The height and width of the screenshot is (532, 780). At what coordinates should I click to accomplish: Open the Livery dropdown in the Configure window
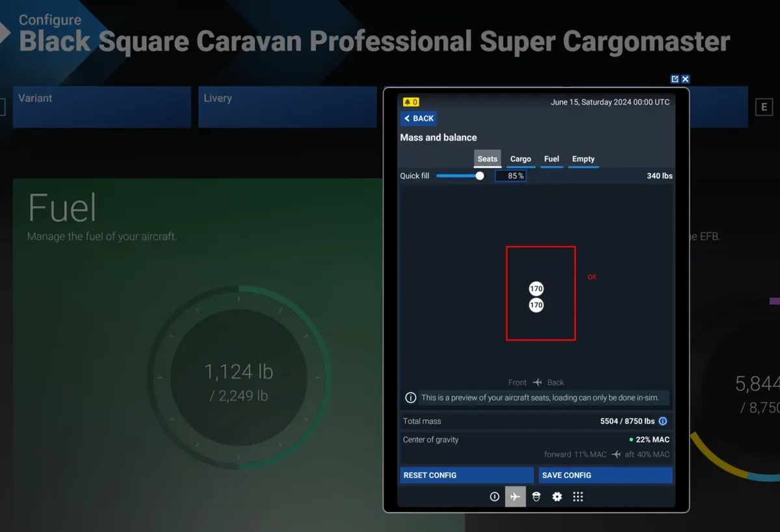tap(287, 107)
